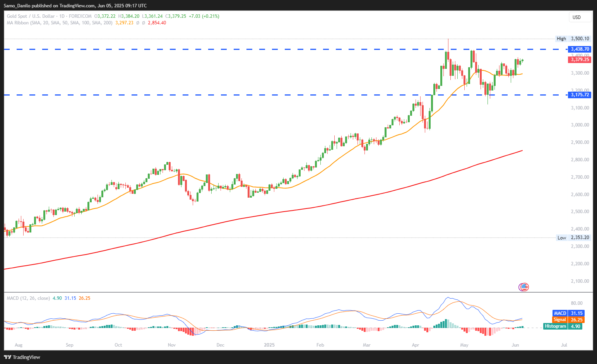The height and width of the screenshot is (364, 597).
Task: Click the 3,000.00 level on the price axis
Action: (x=580, y=125)
